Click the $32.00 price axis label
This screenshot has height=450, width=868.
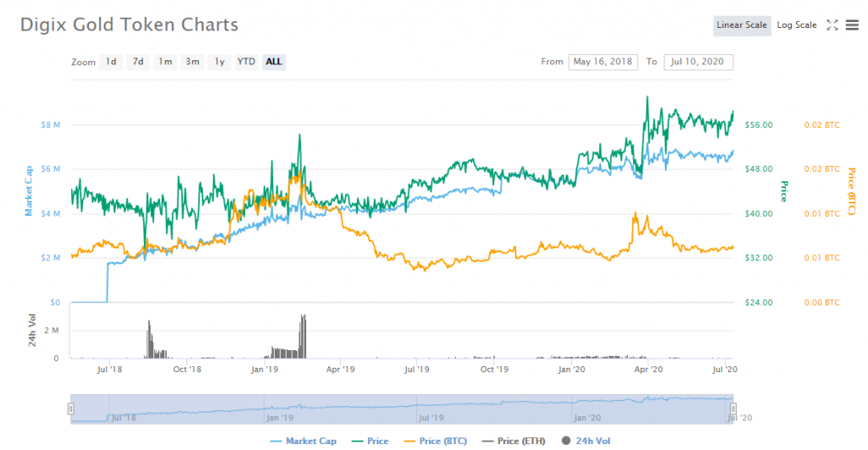tap(759, 258)
